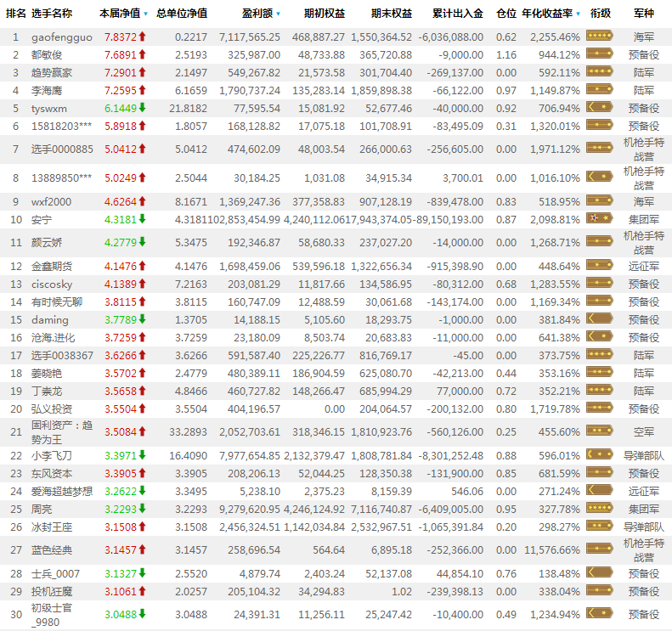Open player 选手0000885's name link
The height and width of the screenshot is (631, 672).
[x=62, y=149]
